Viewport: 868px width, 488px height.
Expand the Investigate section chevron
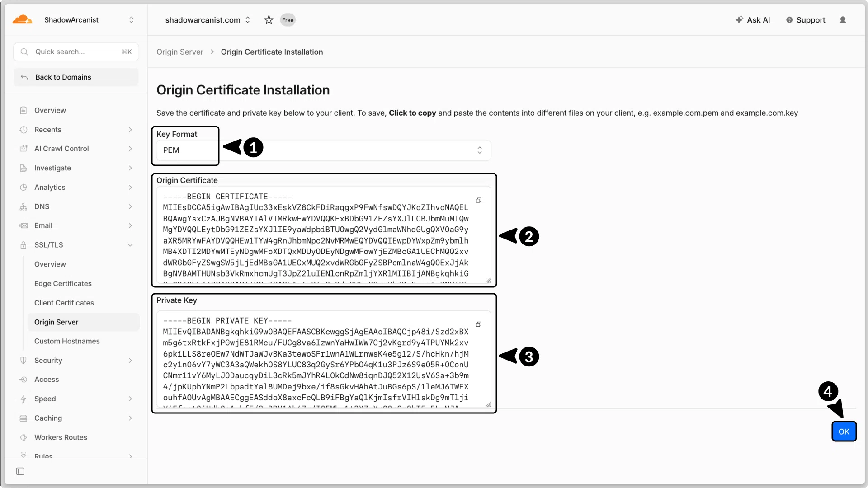click(x=130, y=168)
